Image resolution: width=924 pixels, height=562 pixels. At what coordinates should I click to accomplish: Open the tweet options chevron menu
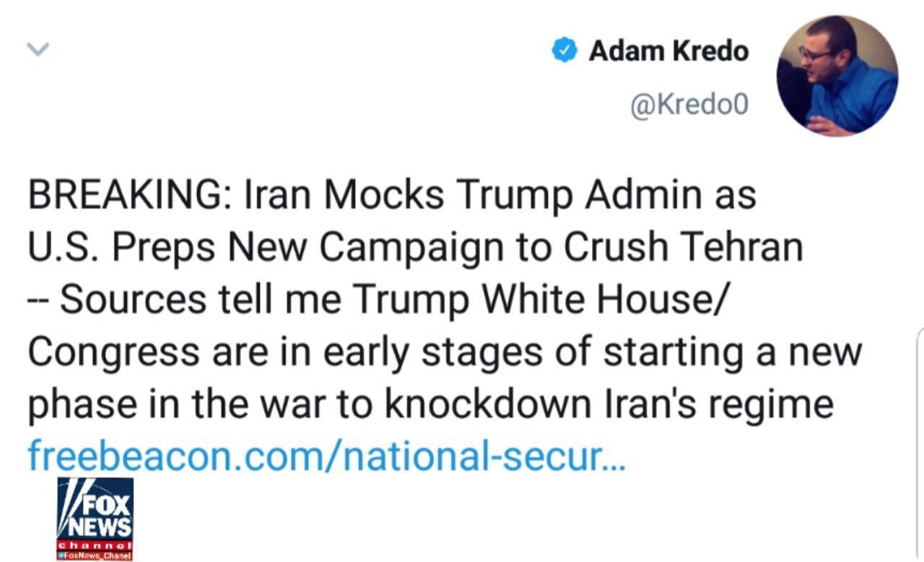(38, 50)
